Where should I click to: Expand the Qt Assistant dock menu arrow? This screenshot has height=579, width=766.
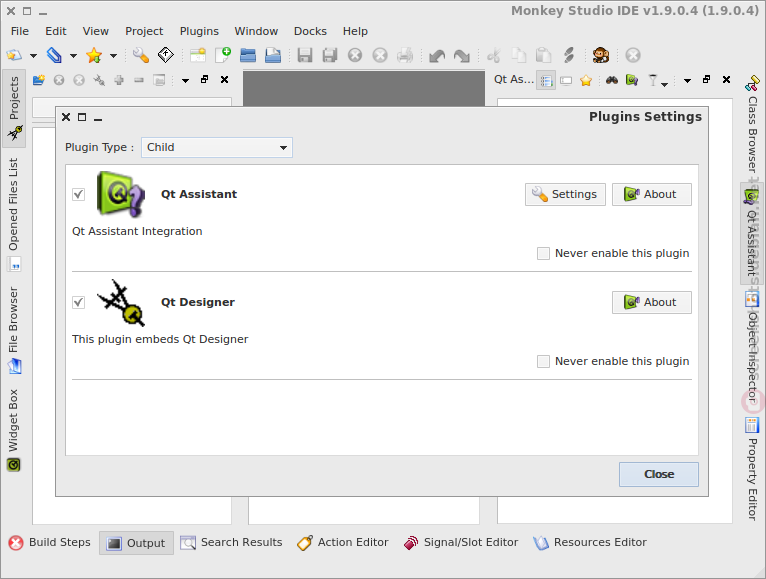click(687, 80)
